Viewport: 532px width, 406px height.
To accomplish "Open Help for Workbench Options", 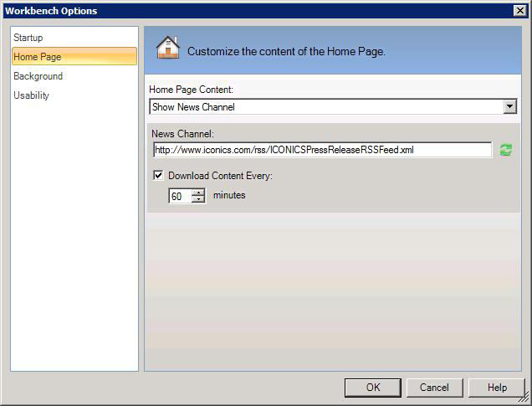I will click(497, 388).
